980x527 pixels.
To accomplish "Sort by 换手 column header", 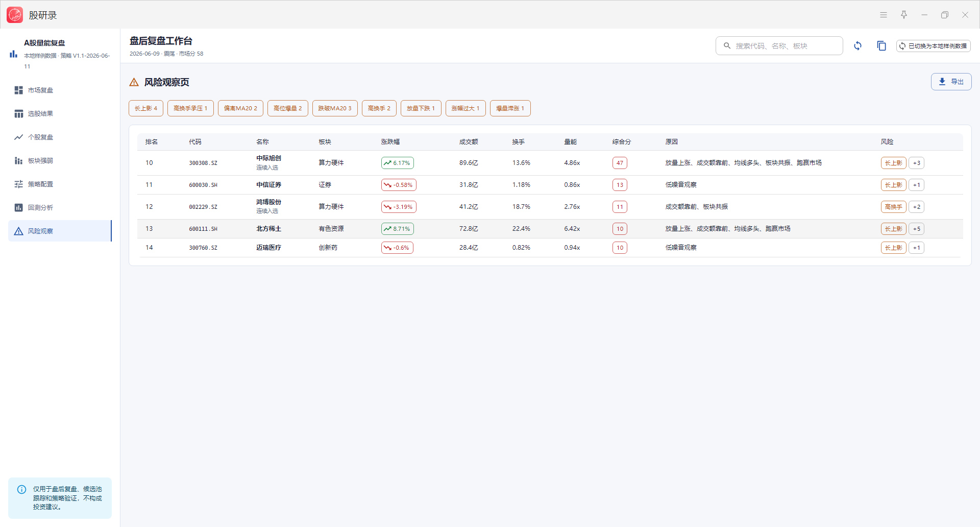I will click(x=519, y=142).
